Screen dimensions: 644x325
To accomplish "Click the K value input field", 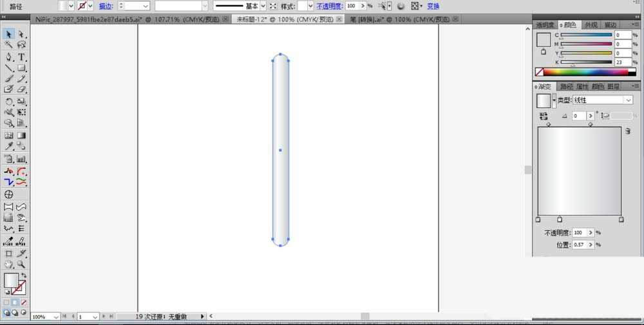I will (x=623, y=62).
